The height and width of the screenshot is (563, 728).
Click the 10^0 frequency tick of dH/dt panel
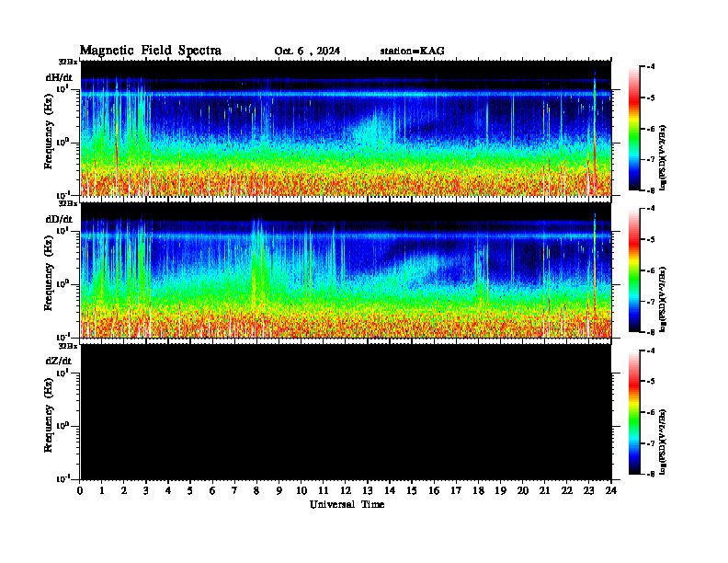point(63,142)
